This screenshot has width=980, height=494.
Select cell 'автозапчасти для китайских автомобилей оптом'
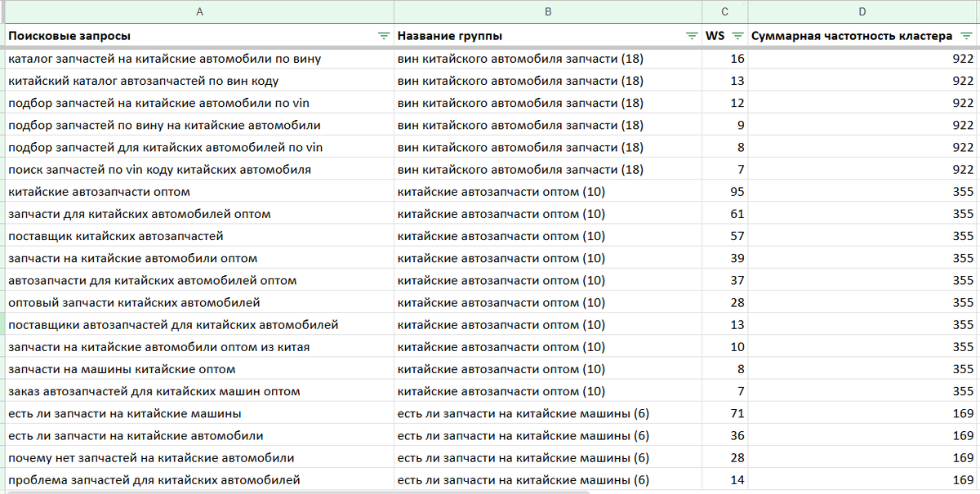click(x=198, y=280)
